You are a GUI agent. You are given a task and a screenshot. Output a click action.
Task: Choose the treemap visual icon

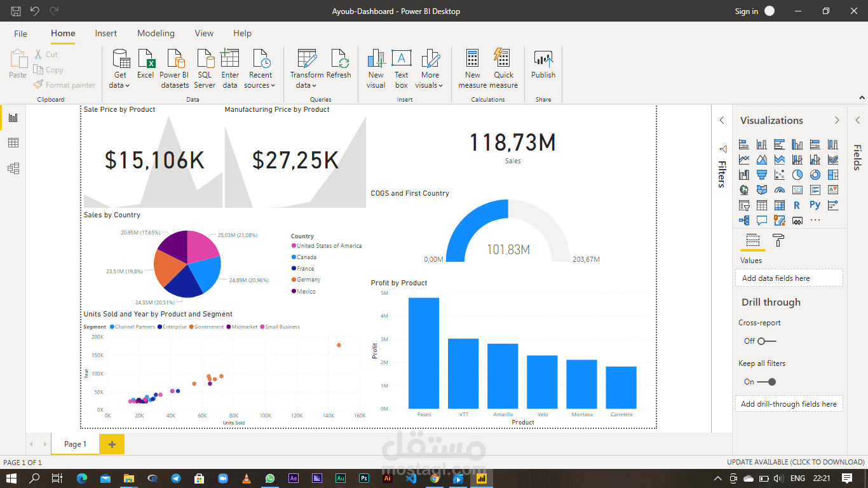coord(833,175)
